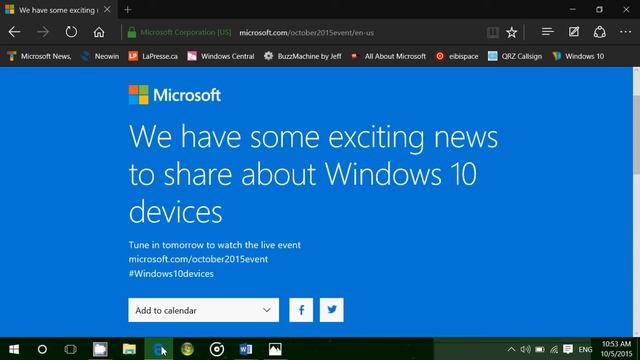This screenshot has width=640, height=360.
Task: Open the Photos app in taskbar
Action: pos(275,349)
